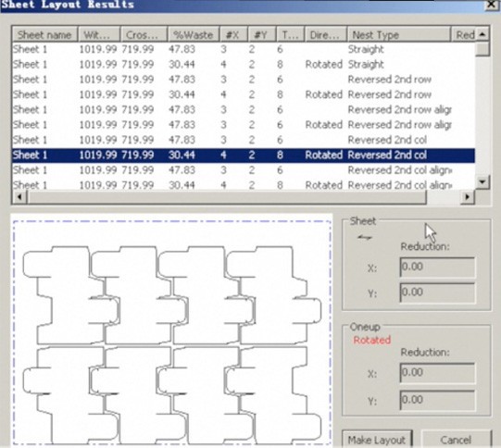Select the Rotated Reversed 2nd row entry

pyautogui.click(x=244, y=94)
